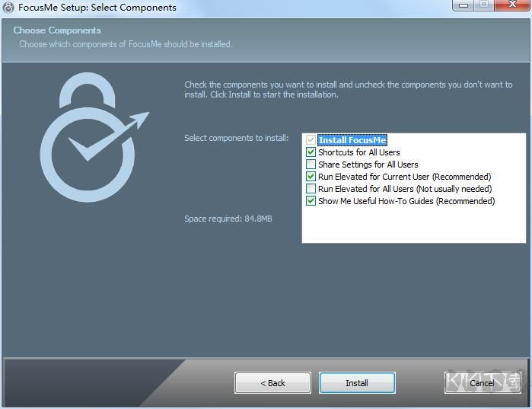Viewport: 532px width, 409px height.
Task: Minimize the FocusMe Setup window
Action: pos(464,5)
